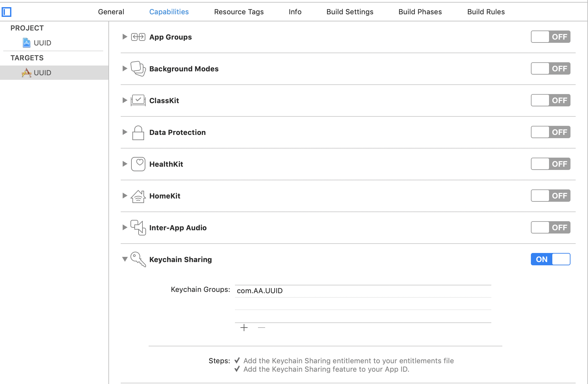Enable the HealthKit switch
Viewport: 588px width, 384px height.
point(551,164)
